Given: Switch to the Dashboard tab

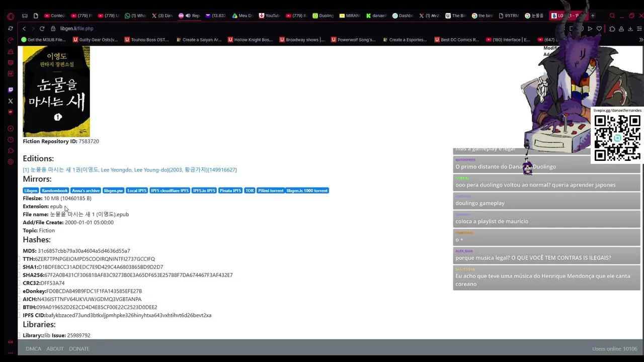Looking at the screenshot, I should pyautogui.click(x=403, y=16).
